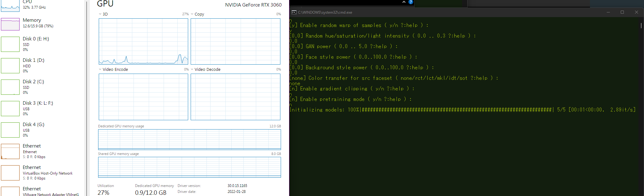Click the 12.6/15.9 GB (79%) memory value
This screenshot has height=196, width=644.
click(38, 26)
